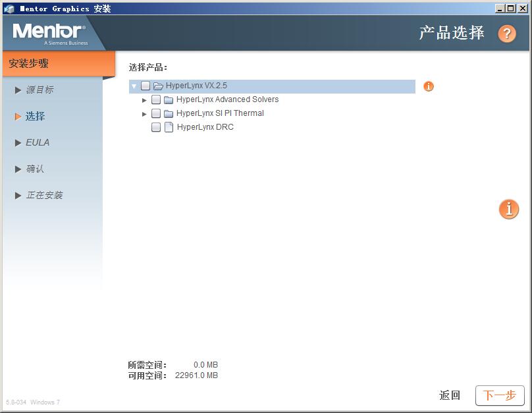
Task: Click the 下一步 next button
Action: (x=500, y=395)
